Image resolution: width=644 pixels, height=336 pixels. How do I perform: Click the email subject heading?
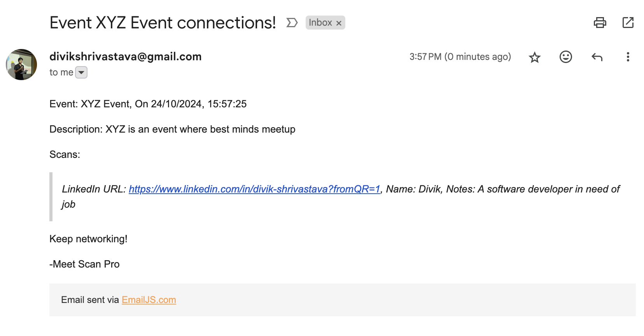click(x=163, y=23)
